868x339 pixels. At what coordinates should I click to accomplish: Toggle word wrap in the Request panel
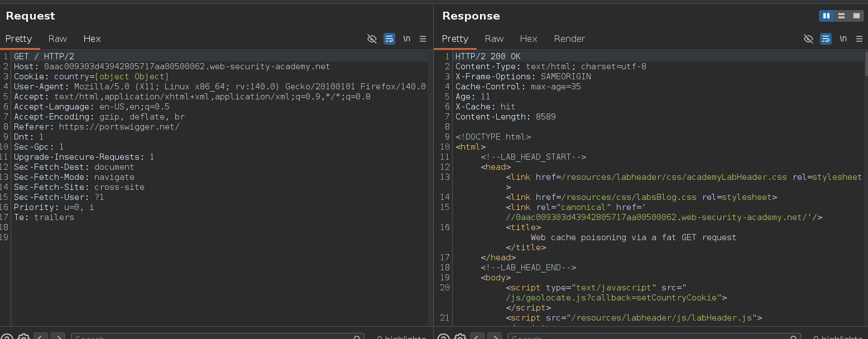(x=390, y=39)
